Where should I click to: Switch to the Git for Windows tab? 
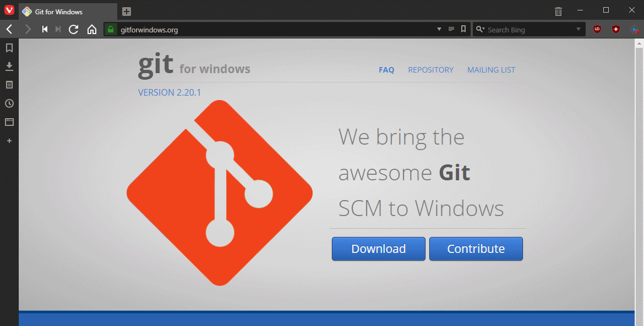tap(66, 11)
